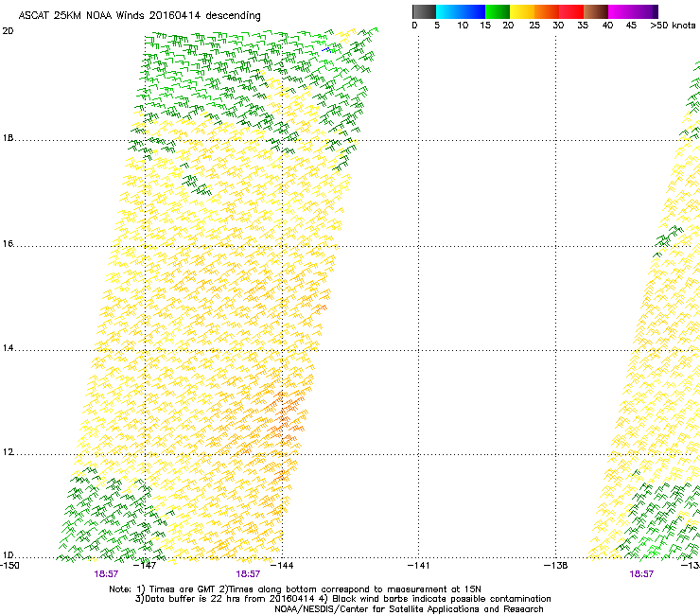
Task: Click the latitude label 12
Action: 8,452
